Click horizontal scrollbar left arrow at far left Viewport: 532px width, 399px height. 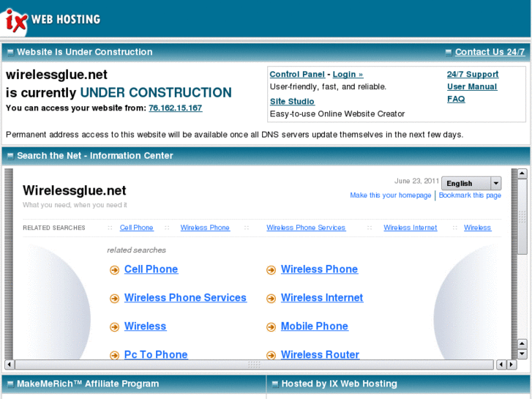click(10, 365)
